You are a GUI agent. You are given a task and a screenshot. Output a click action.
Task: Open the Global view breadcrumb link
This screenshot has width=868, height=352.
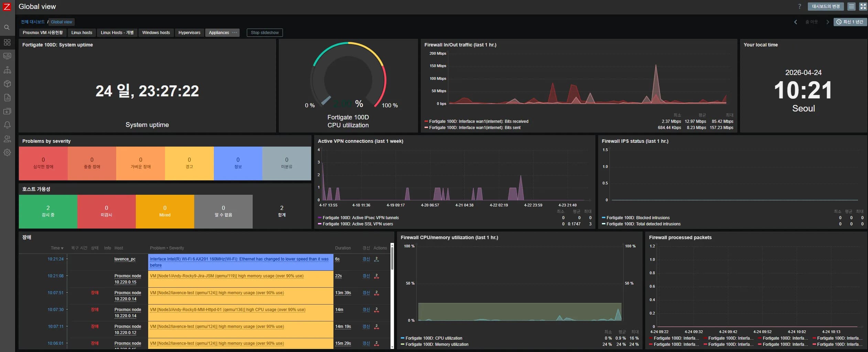(62, 22)
